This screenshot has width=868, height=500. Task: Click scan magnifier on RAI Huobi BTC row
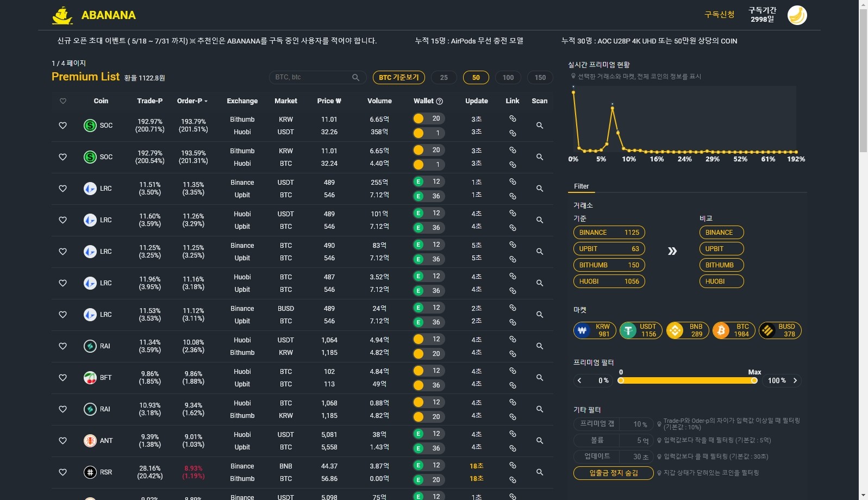pos(540,409)
